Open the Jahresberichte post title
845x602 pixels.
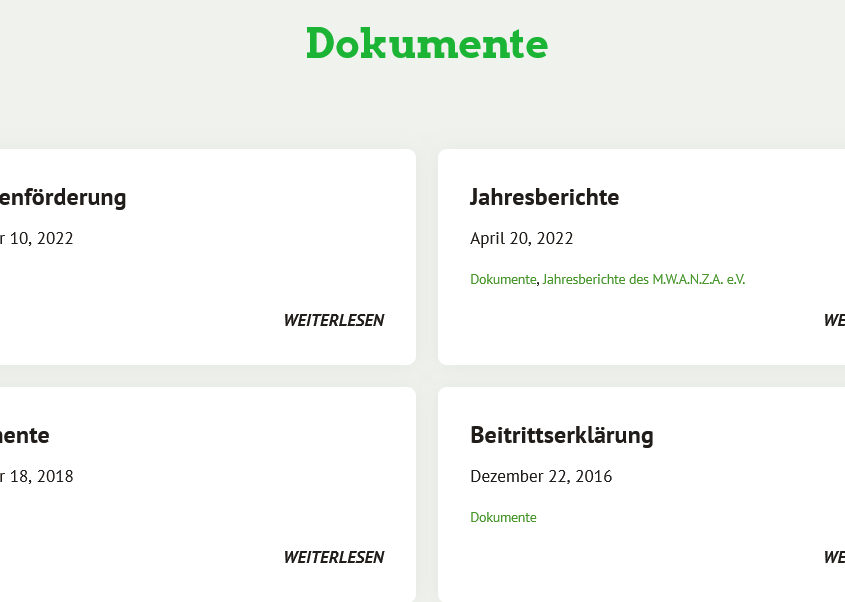544,197
